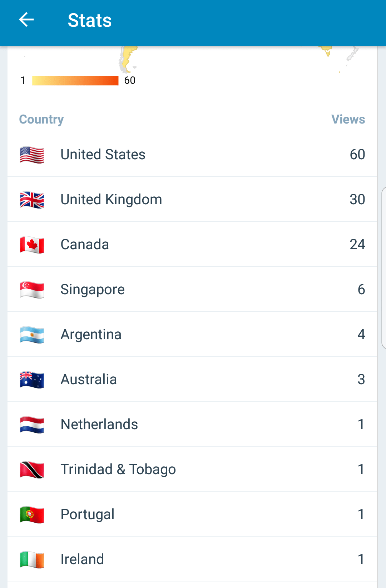
Task: Click the Country column header
Action: pyautogui.click(x=41, y=119)
